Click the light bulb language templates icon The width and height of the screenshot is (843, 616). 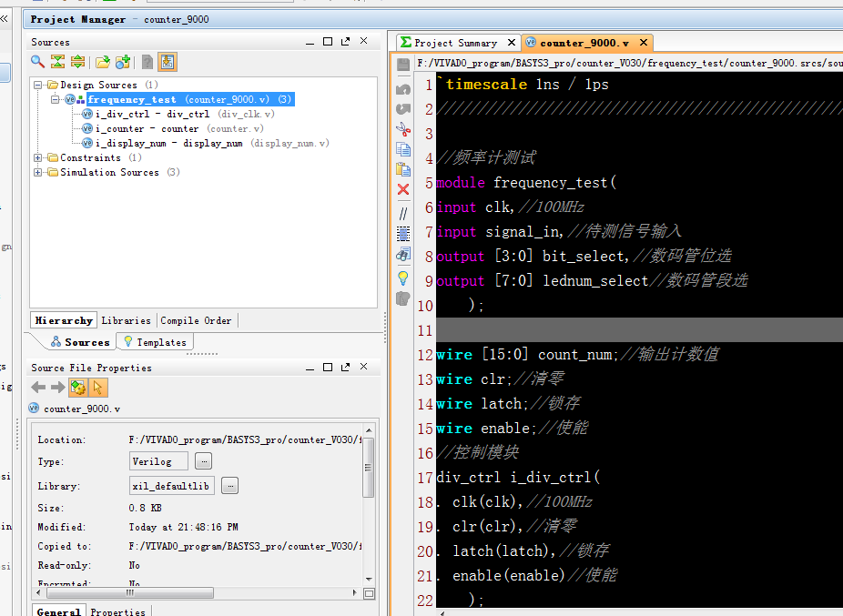pyautogui.click(x=403, y=278)
